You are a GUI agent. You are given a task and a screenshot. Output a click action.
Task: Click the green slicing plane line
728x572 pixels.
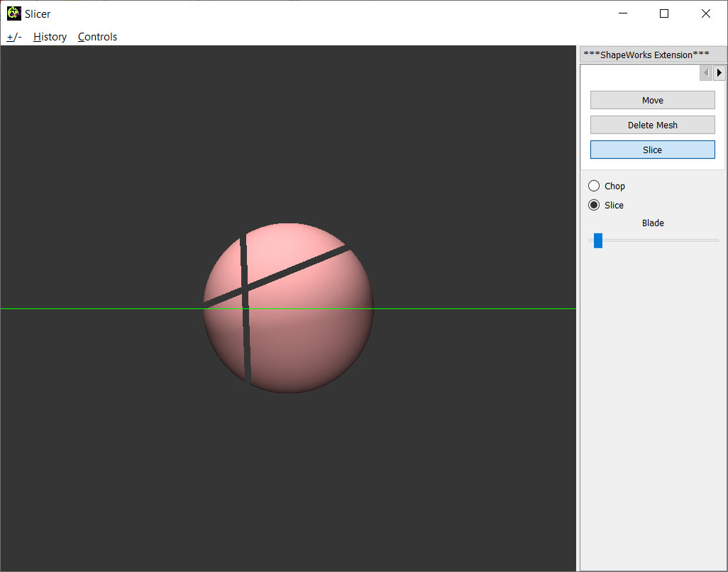click(x=461, y=308)
